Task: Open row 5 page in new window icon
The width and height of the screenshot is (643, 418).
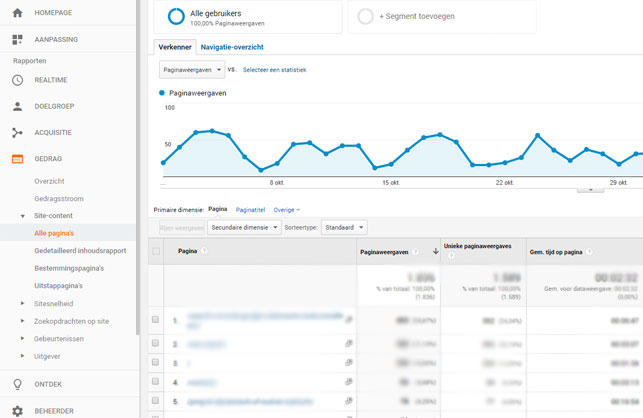Action: tap(349, 401)
